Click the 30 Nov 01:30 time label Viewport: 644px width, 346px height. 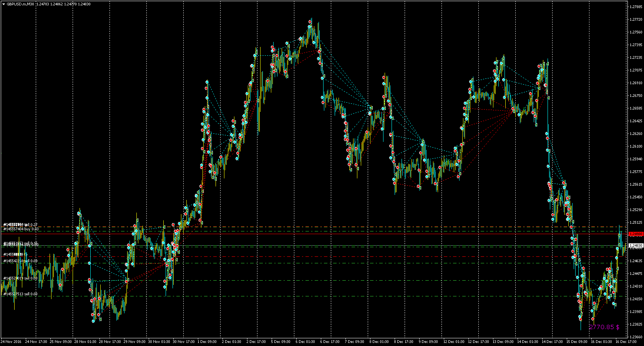click(x=159, y=342)
